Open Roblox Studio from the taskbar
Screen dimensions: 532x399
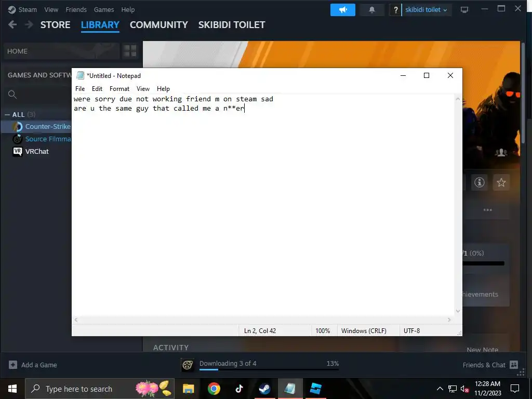pyautogui.click(x=315, y=389)
